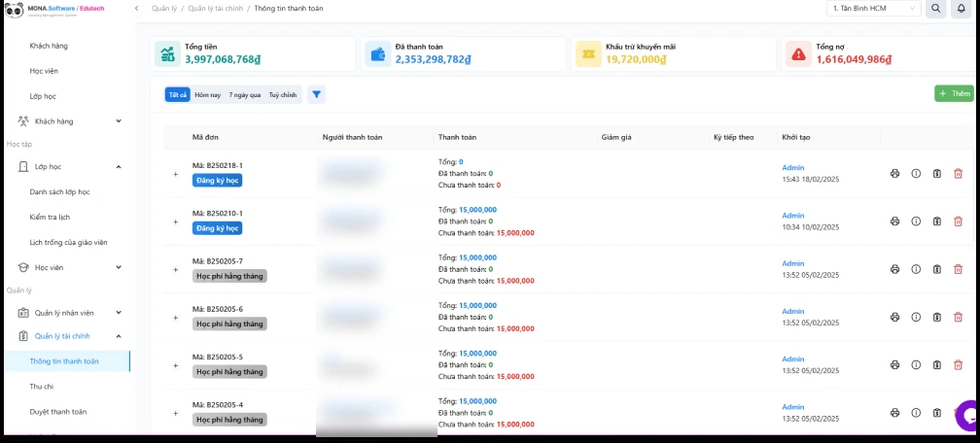980x443 pixels.
Task: Expand row details for B250205-4
Action: [176, 414]
